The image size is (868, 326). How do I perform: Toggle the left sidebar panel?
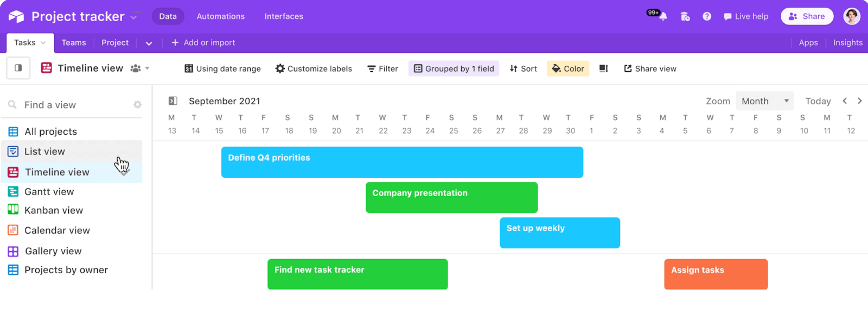tap(18, 68)
